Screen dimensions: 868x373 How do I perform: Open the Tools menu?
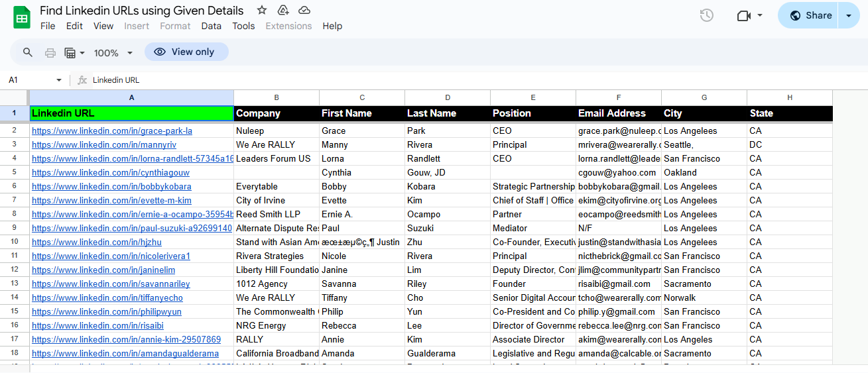coord(243,26)
